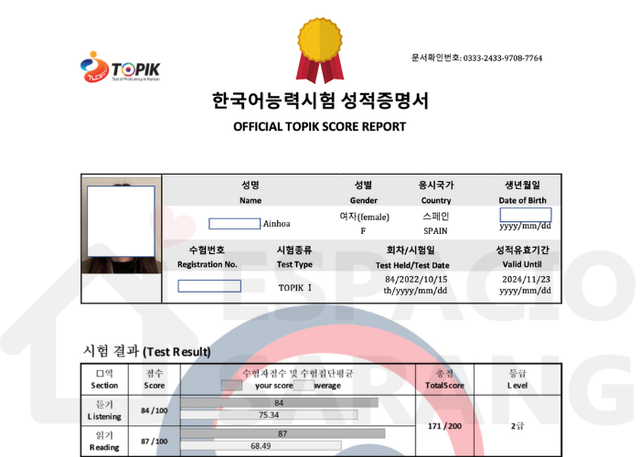
Task: Select the validity date 2024/11/23
Action: (x=526, y=279)
